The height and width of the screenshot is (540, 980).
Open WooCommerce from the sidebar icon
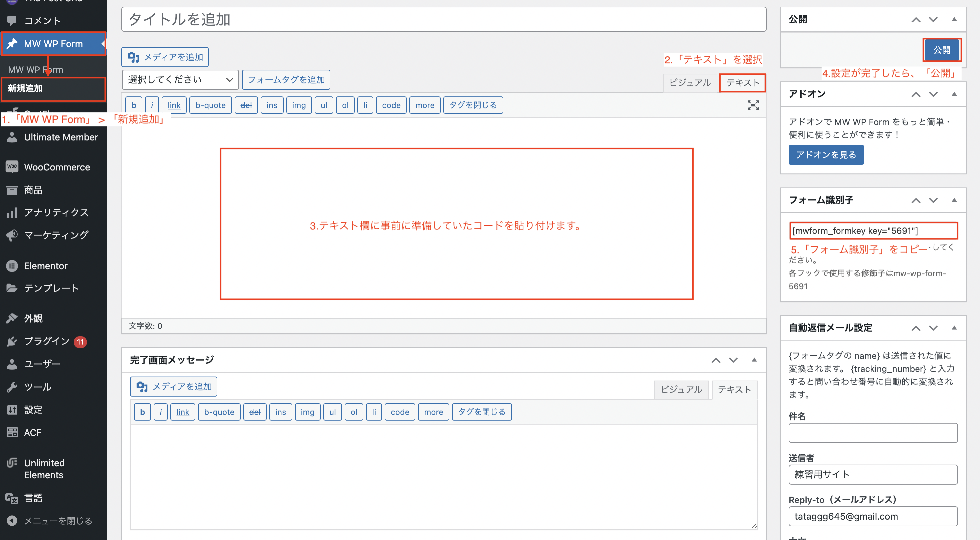pos(12,167)
